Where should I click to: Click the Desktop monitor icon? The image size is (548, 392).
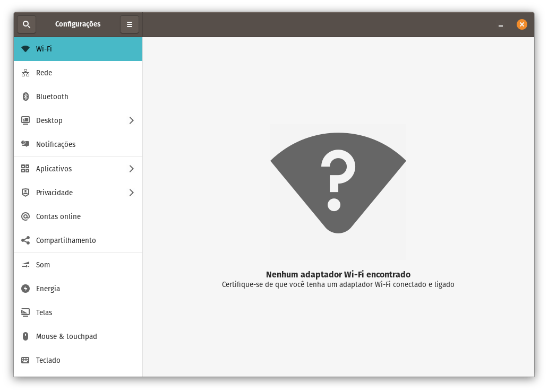(25, 120)
